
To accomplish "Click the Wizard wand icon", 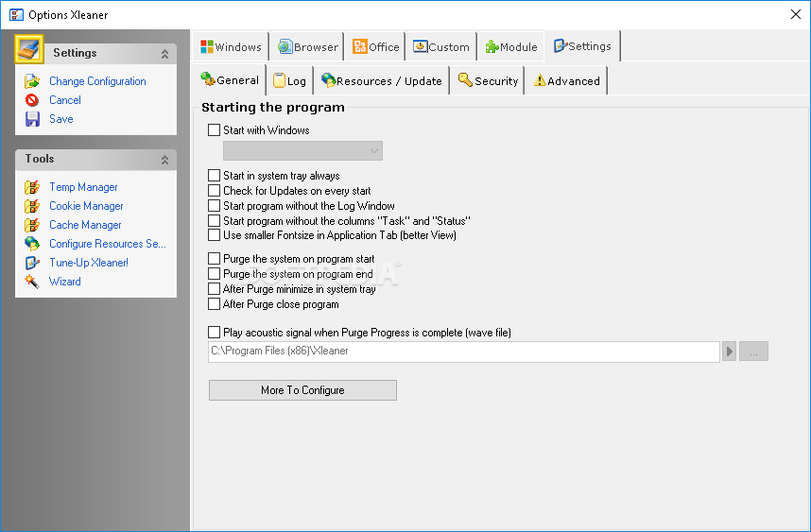I will pyautogui.click(x=32, y=282).
